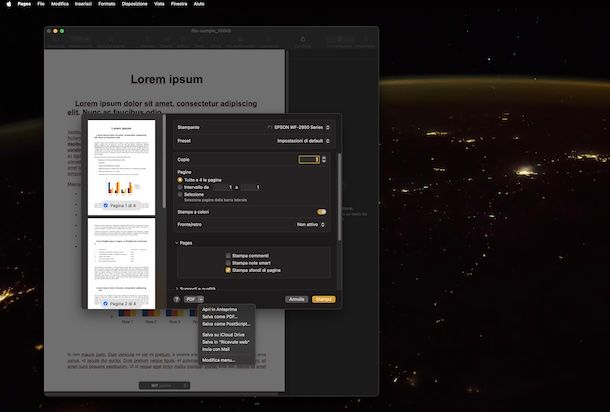Expand the Supporti e qualità section
Viewport: 610px width, 412px height.
tap(177, 289)
